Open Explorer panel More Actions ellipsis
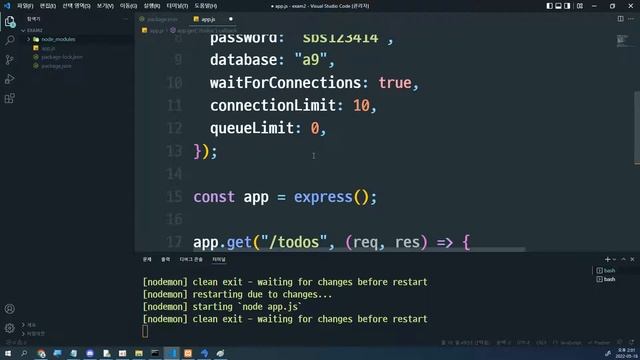Screen dimensions: 640x360 point(125,19)
